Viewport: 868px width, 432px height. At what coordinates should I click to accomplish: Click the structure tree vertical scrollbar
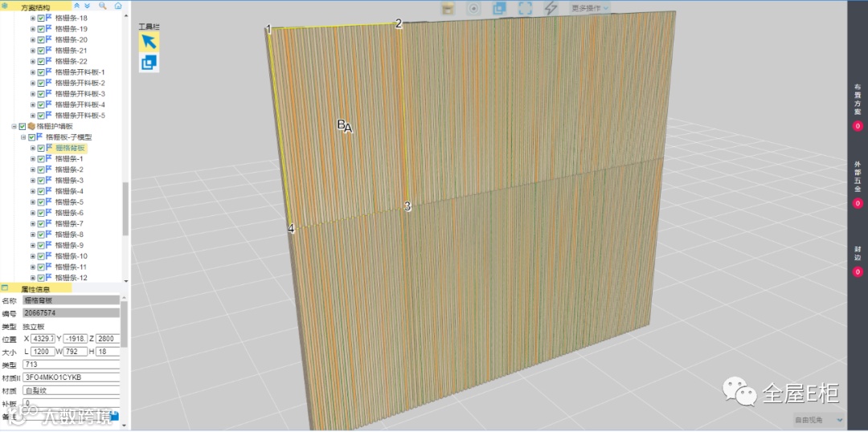click(x=125, y=209)
